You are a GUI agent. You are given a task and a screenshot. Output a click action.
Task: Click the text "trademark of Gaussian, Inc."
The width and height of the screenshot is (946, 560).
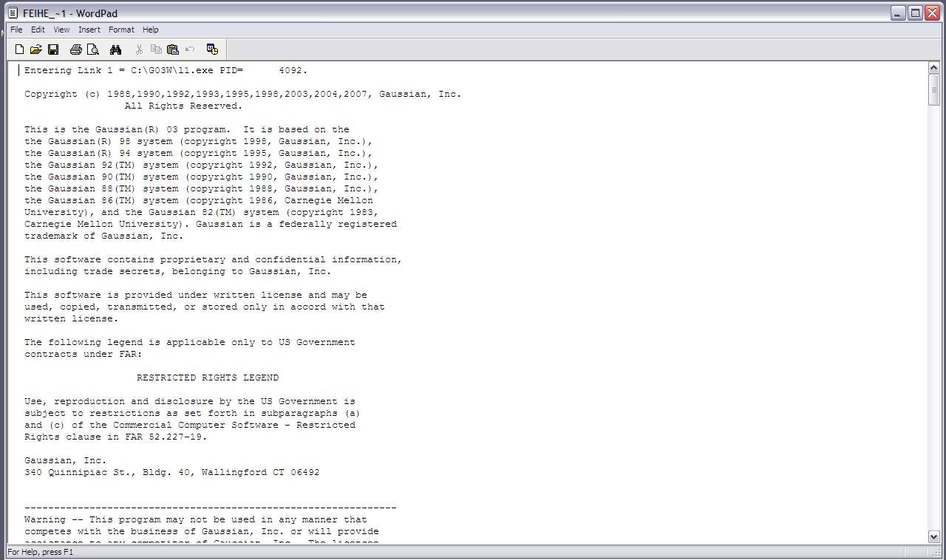pyautogui.click(x=103, y=236)
